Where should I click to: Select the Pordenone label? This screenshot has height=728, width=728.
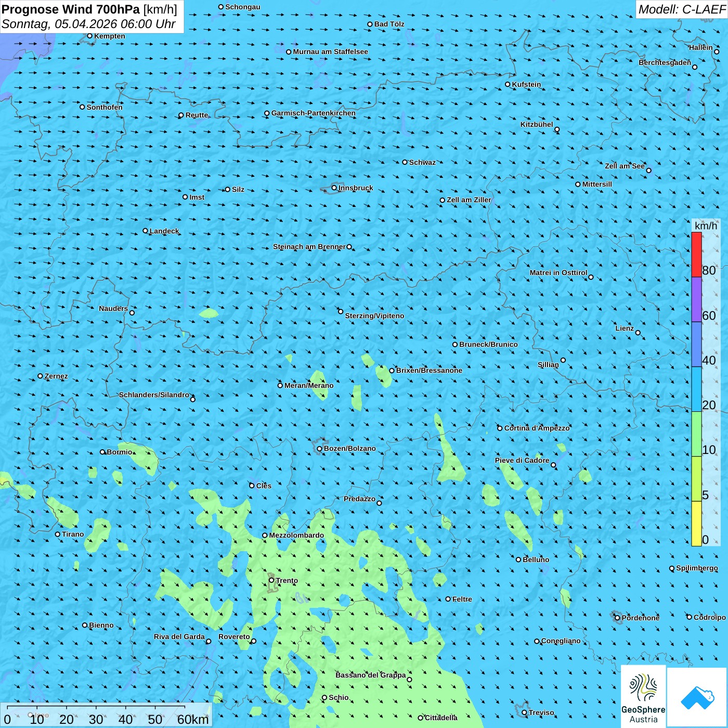click(641, 618)
